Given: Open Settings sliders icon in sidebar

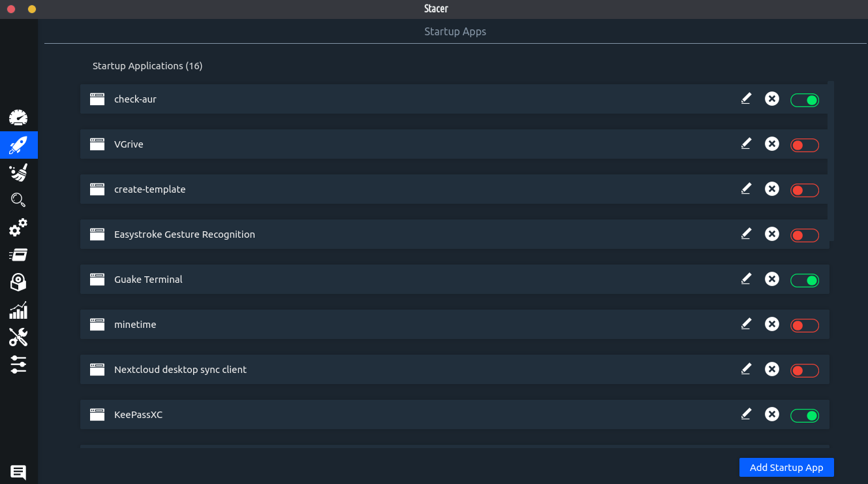Looking at the screenshot, I should tap(18, 364).
